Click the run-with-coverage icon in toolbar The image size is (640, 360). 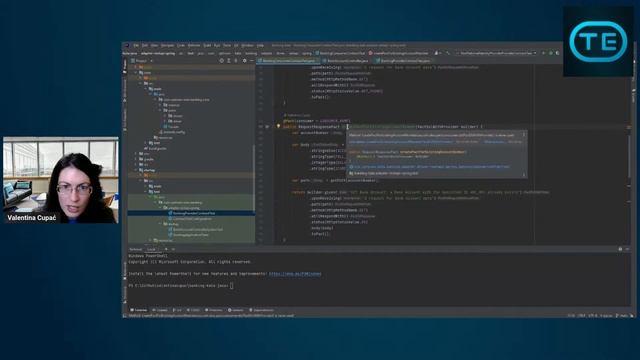pyautogui.click(x=557, y=53)
